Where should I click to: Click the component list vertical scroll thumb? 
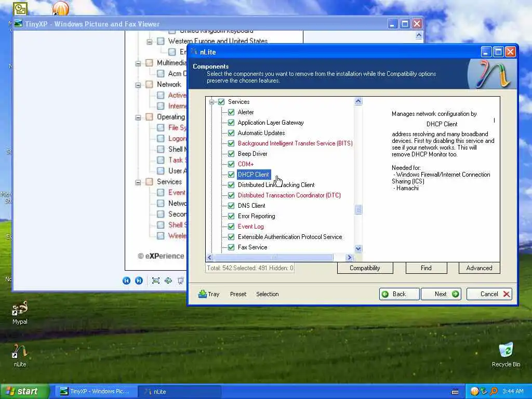(358, 210)
